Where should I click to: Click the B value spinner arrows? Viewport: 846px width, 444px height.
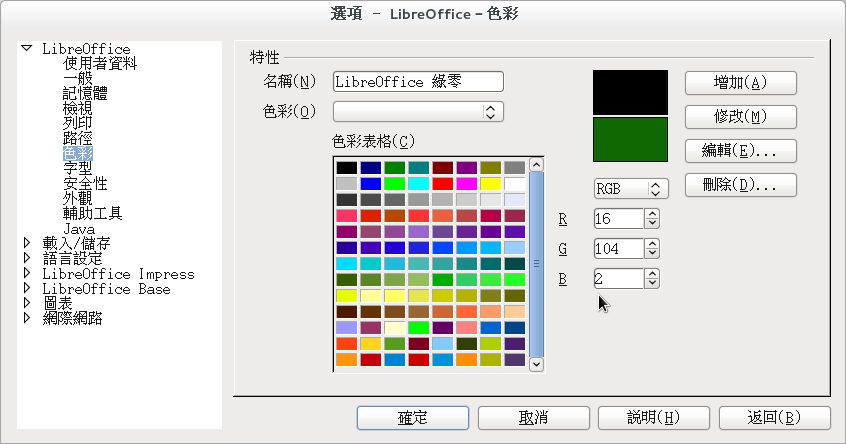coord(652,279)
